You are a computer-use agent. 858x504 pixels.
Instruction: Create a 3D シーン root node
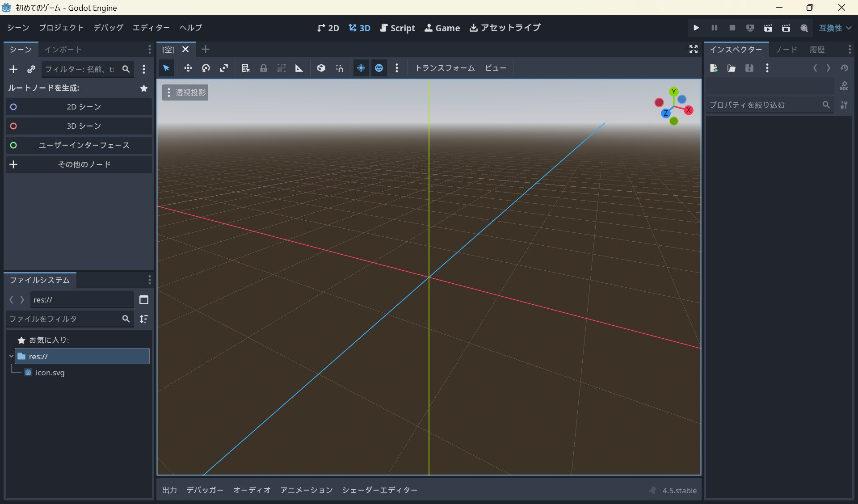(79, 126)
